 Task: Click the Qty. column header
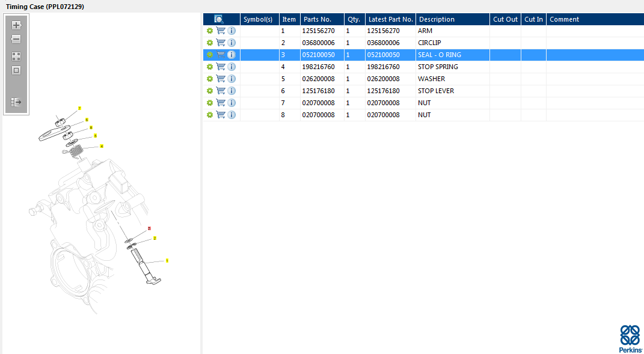(x=354, y=19)
